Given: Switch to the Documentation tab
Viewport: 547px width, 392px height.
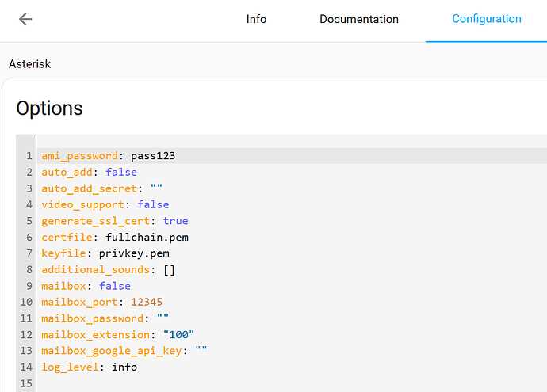Looking at the screenshot, I should (359, 19).
